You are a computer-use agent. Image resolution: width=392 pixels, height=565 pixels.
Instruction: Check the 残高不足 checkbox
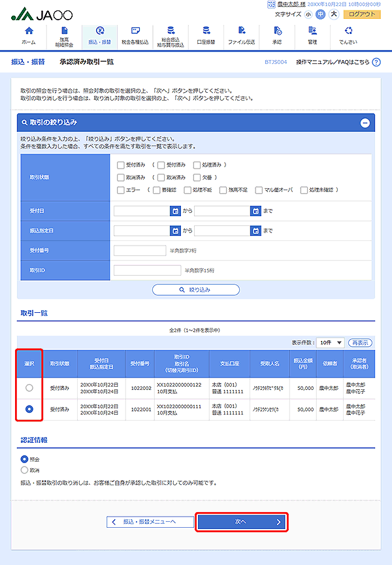pyautogui.click(x=223, y=190)
